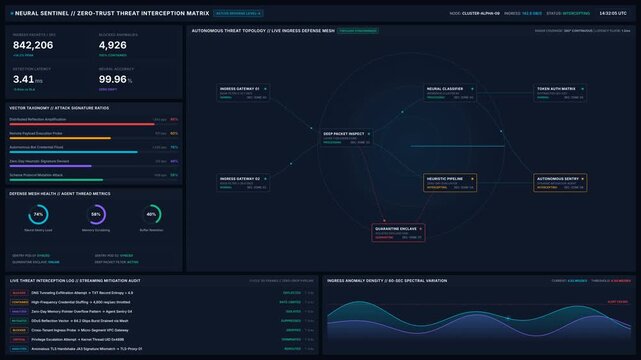This screenshot has height=360, width=641.
Task: Select Zero-Day Memory Pointer Overflow Pattern log row
Action: pyautogui.click(x=162, y=312)
